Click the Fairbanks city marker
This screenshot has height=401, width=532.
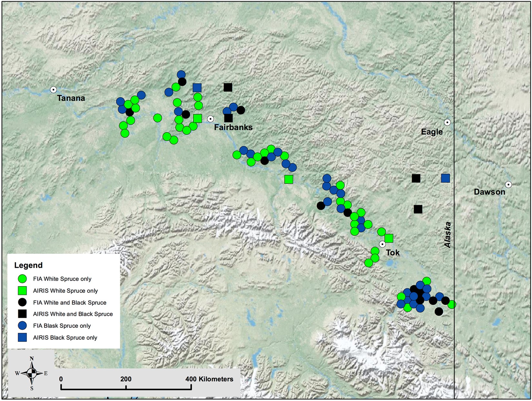pyautogui.click(x=211, y=119)
